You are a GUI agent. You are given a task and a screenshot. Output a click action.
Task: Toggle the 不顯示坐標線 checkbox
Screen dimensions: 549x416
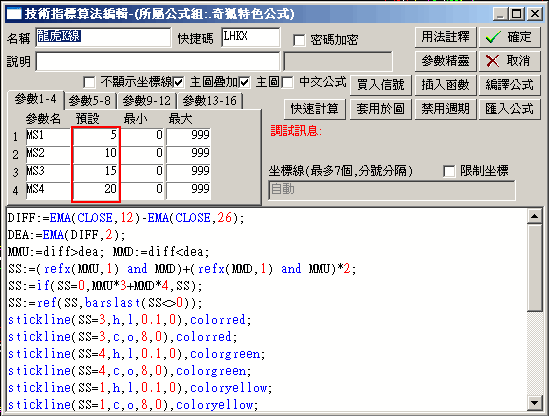[89, 83]
